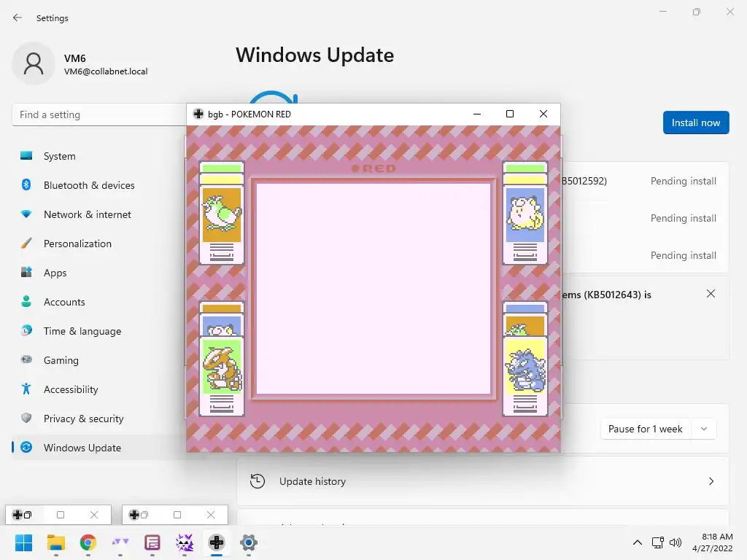This screenshot has width=747, height=560.
Task: Click the first Pending install status
Action: point(683,181)
